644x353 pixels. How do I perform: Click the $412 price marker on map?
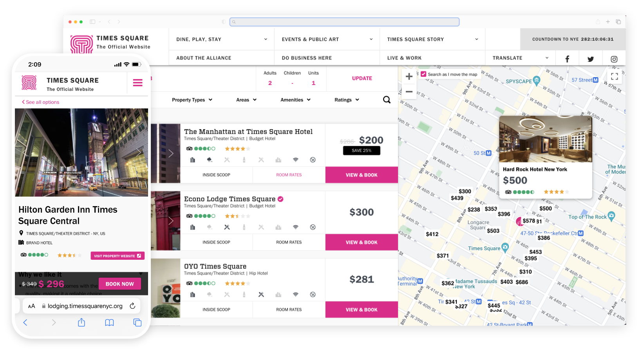pos(432,234)
